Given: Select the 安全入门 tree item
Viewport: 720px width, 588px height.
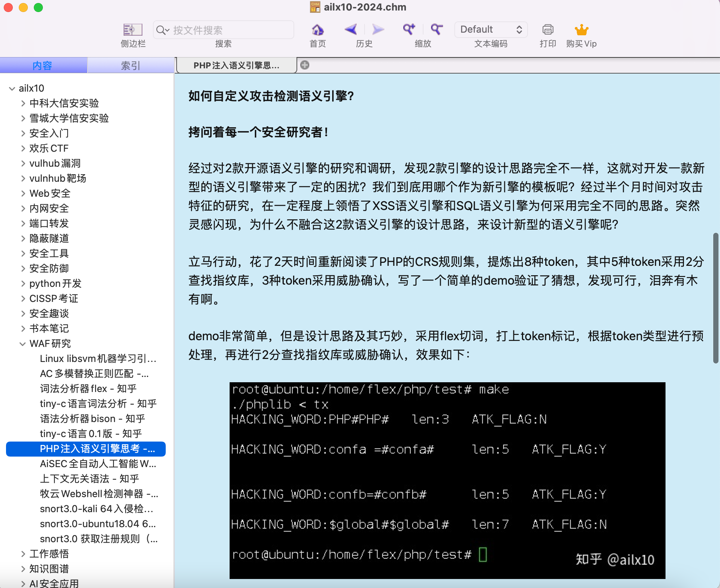Looking at the screenshot, I should coord(50,133).
